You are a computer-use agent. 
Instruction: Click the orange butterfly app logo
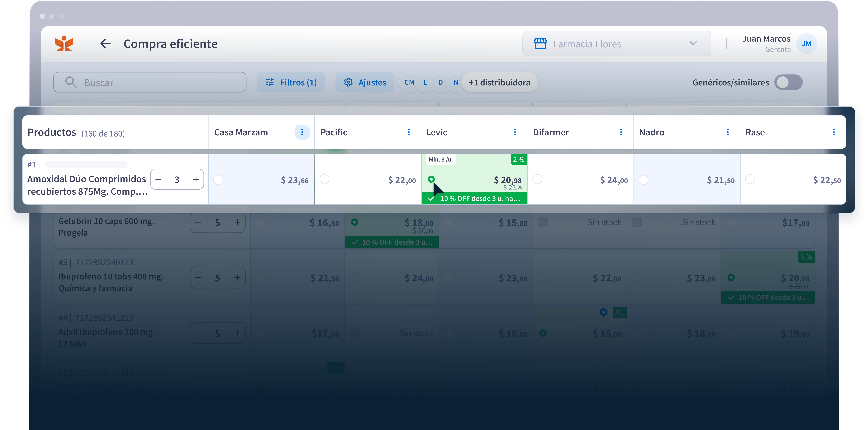64,44
